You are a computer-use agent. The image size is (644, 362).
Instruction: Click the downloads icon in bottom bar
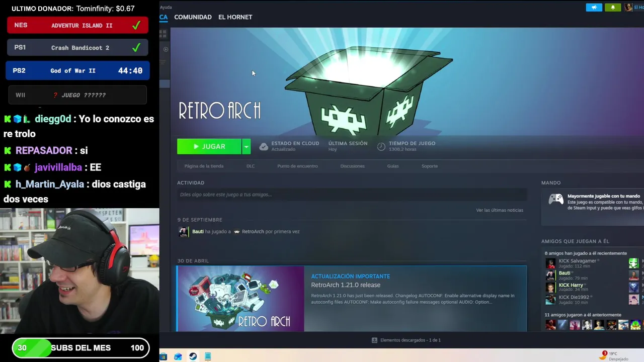[x=374, y=340]
